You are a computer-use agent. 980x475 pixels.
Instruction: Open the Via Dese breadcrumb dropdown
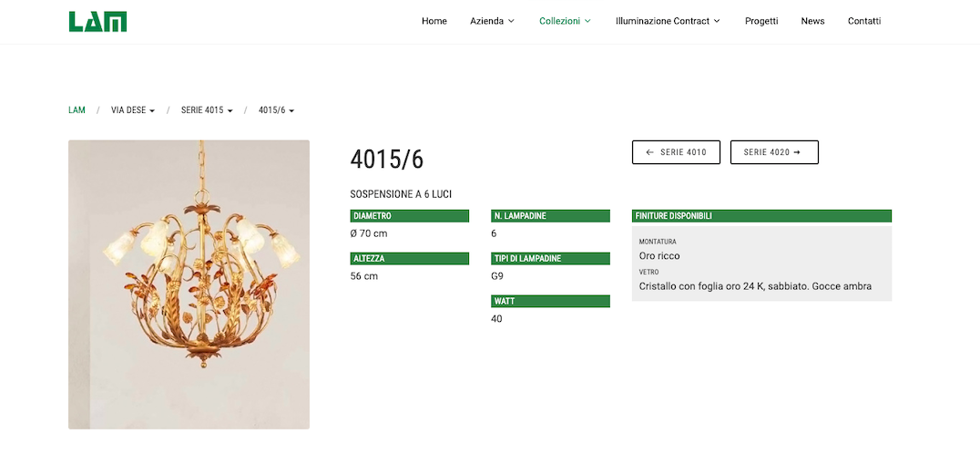pos(133,110)
